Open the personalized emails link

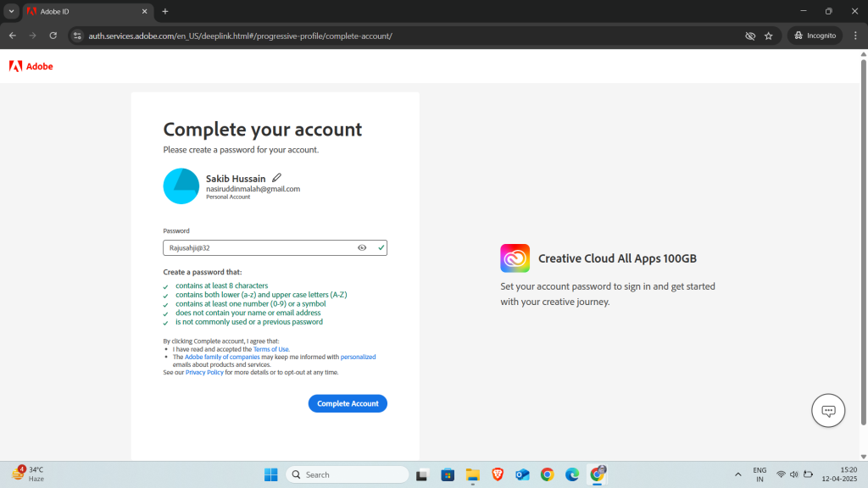click(358, 357)
